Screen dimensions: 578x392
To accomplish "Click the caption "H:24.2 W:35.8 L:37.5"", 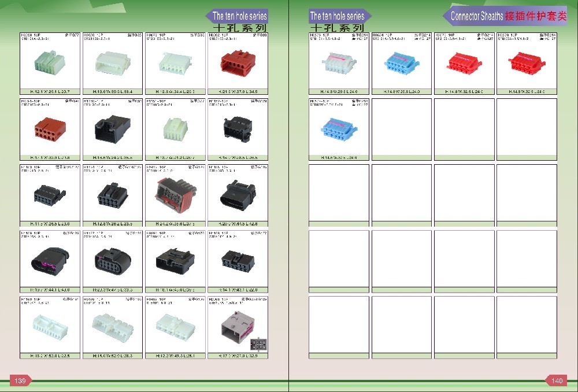I will tap(175, 224).
